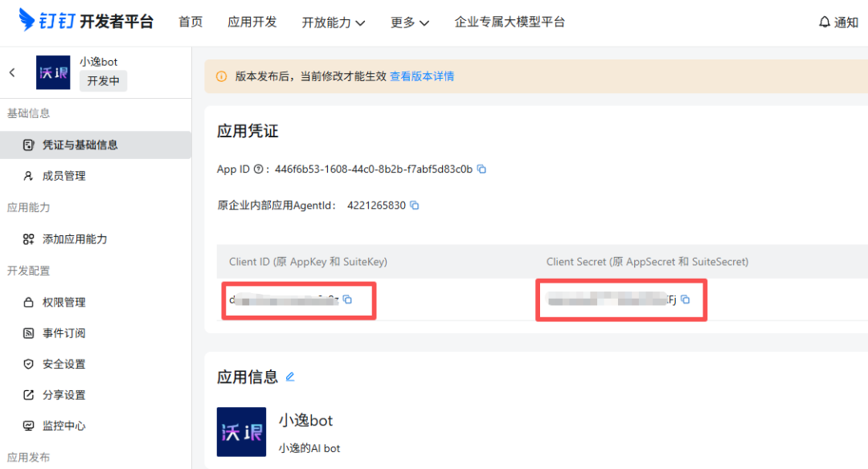Select 成员管理 in the sidebar
Image resolution: width=868 pixels, height=469 pixels.
63,176
